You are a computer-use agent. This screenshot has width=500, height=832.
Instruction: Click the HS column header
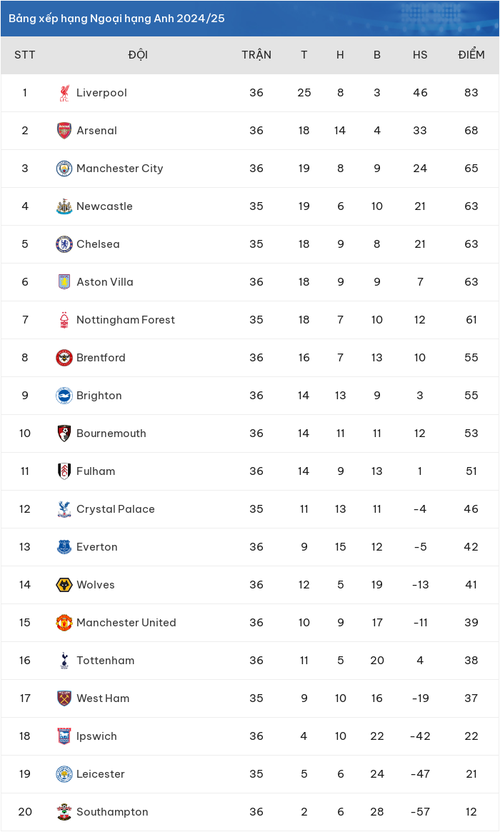420,55
